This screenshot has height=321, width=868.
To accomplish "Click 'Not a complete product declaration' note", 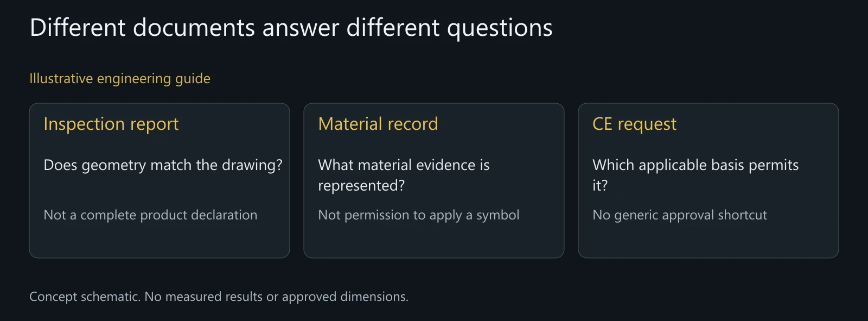I will 150,215.
